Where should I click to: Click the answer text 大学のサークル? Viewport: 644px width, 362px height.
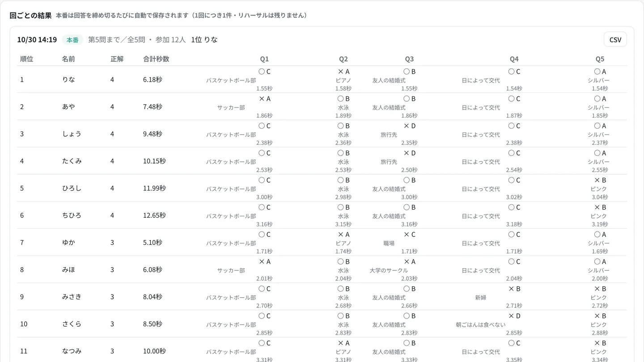pos(389,271)
